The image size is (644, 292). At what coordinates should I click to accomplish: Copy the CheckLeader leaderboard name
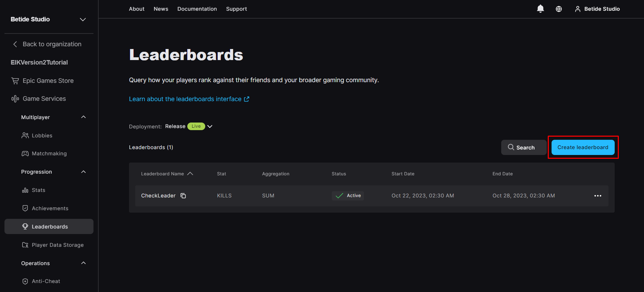click(x=183, y=196)
